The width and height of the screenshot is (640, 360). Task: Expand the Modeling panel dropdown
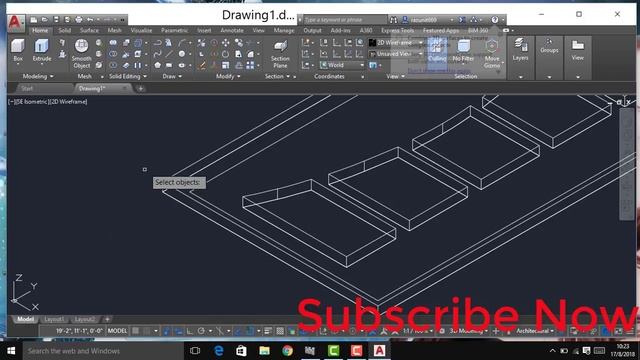point(38,76)
